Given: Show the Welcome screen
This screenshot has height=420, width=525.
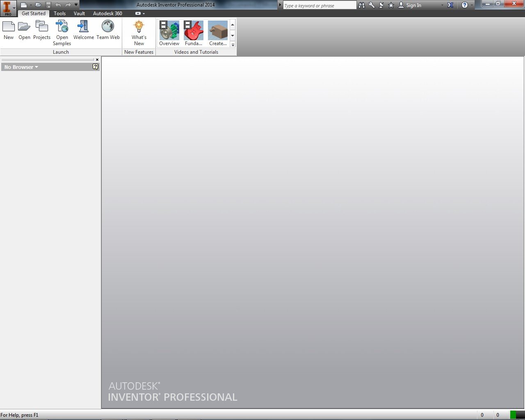Looking at the screenshot, I should click(84, 30).
